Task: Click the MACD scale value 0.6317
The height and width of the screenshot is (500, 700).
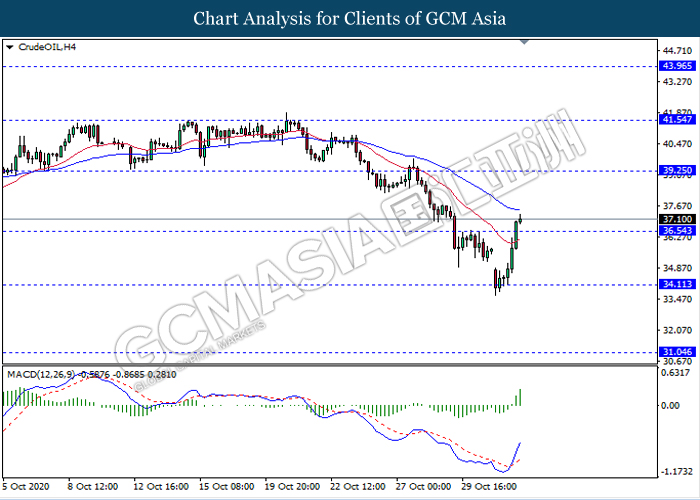Action: click(677, 373)
